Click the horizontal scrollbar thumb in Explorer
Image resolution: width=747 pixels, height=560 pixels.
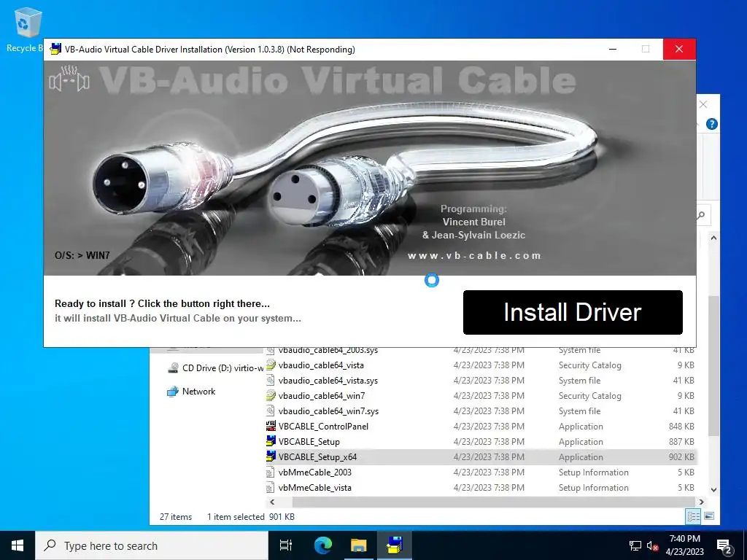(x=494, y=502)
